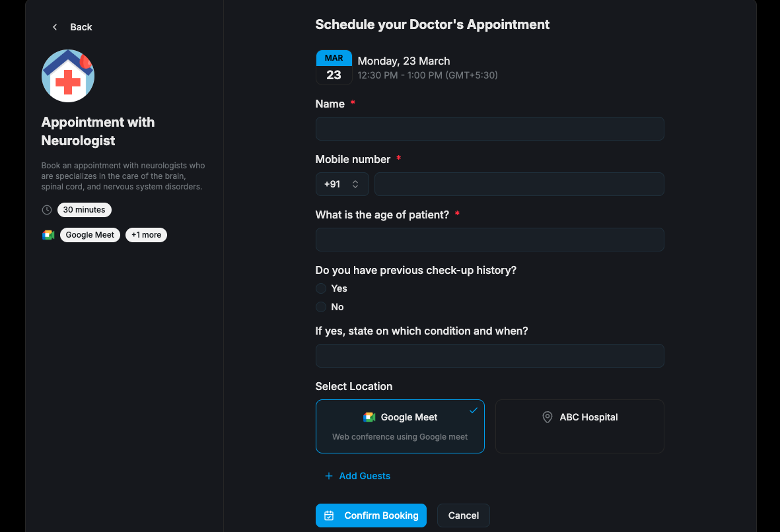Expand the +1 more locations badge
780x532 pixels.
pyautogui.click(x=146, y=235)
